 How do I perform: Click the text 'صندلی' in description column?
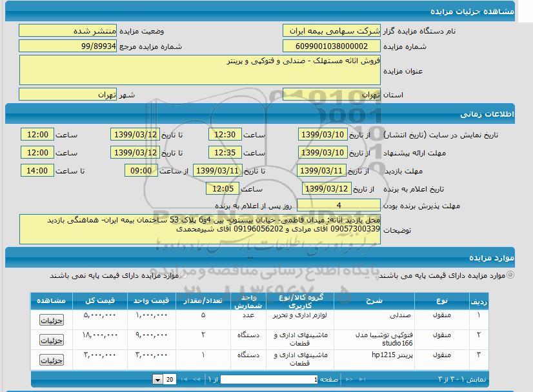(x=400, y=315)
